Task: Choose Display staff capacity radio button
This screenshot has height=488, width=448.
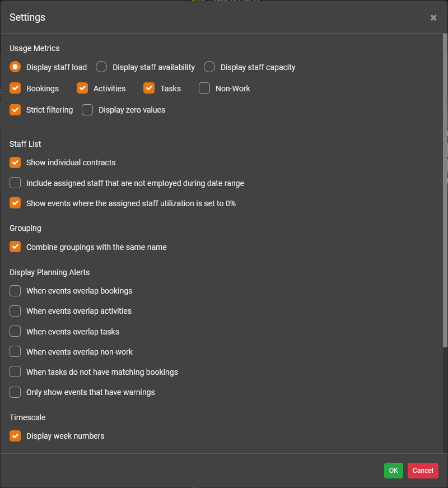Action: pyautogui.click(x=209, y=67)
